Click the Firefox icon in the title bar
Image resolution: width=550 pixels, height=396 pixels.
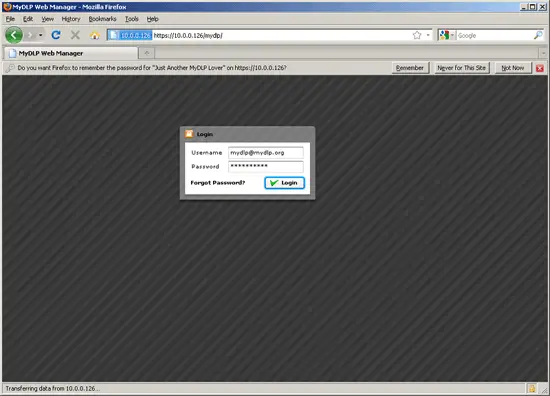7,7
